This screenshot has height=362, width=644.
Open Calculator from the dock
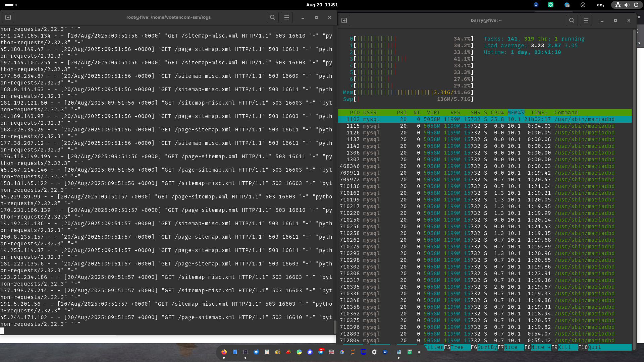267,352
